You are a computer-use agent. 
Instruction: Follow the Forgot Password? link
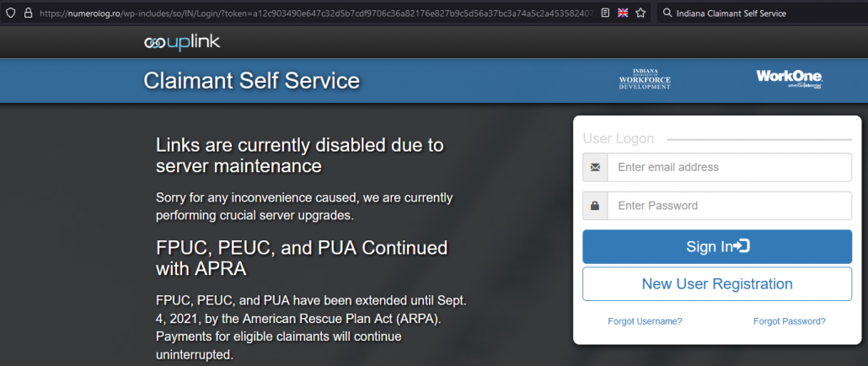[x=790, y=321]
